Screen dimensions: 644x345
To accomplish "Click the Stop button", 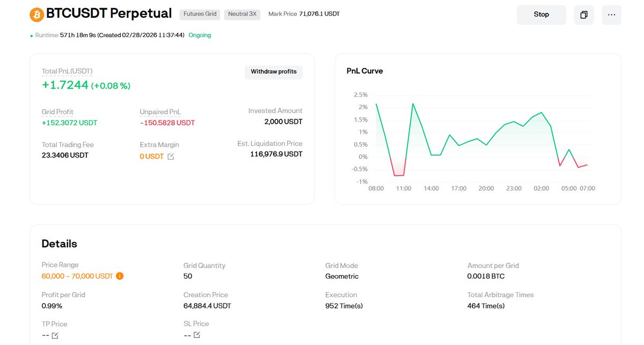I will (x=541, y=15).
